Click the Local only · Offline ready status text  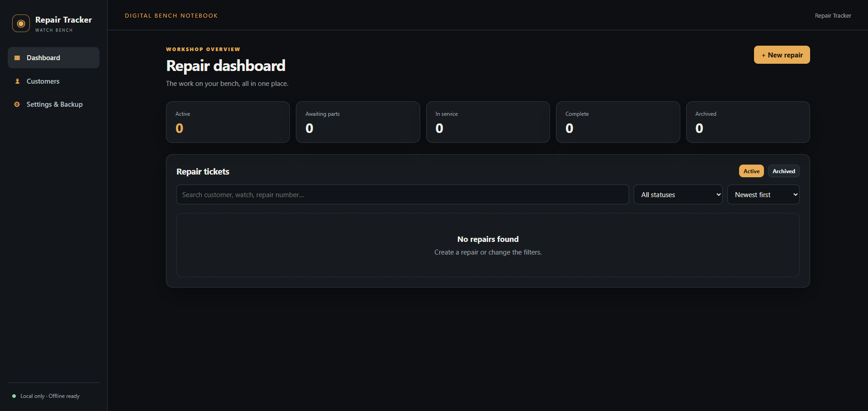pyautogui.click(x=50, y=396)
